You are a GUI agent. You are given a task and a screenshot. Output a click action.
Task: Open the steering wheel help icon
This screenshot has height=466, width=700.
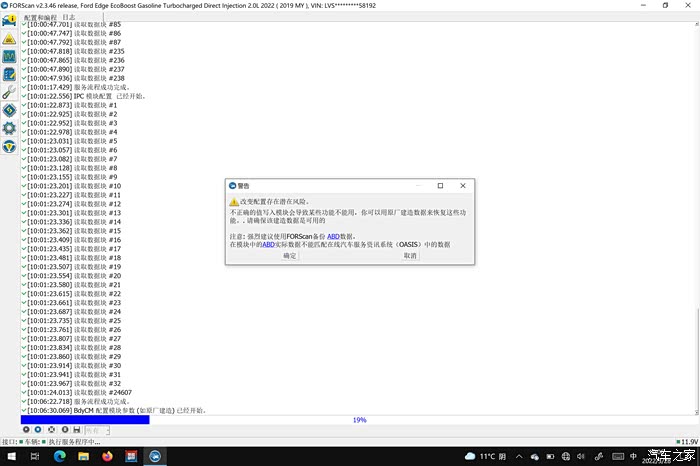[9, 146]
